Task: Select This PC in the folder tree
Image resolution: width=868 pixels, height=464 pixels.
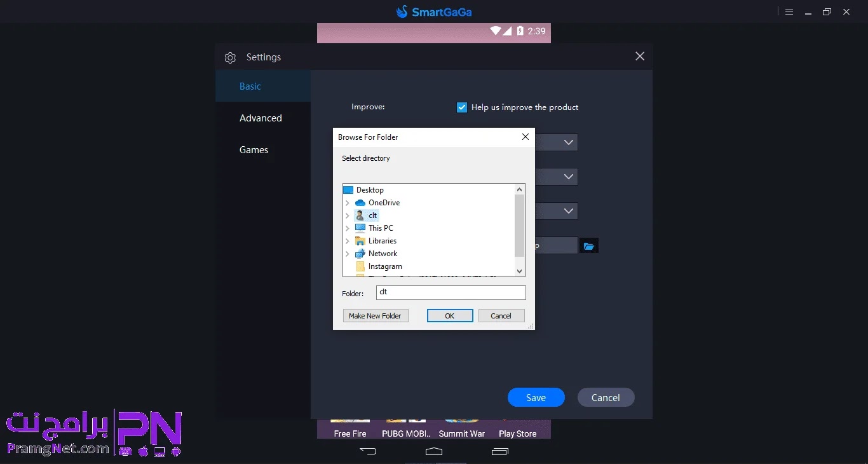Action: [x=381, y=228]
